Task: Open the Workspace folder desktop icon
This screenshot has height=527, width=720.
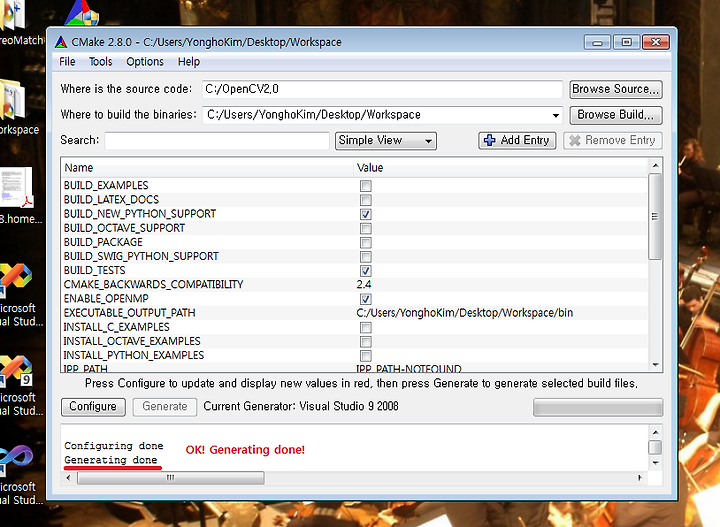Action: tap(12, 99)
